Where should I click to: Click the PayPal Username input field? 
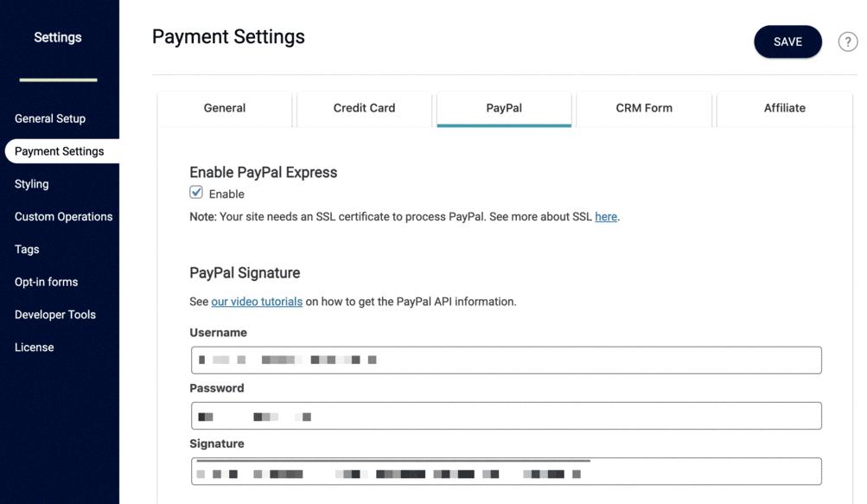pyautogui.click(x=506, y=360)
